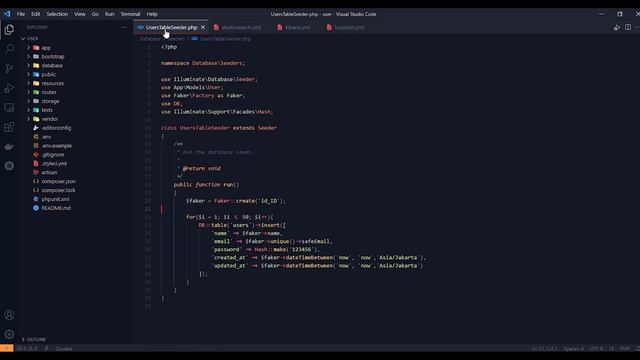Expand the tests folder
Viewport: 640px width, 360px height.
pyautogui.click(x=47, y=110)
